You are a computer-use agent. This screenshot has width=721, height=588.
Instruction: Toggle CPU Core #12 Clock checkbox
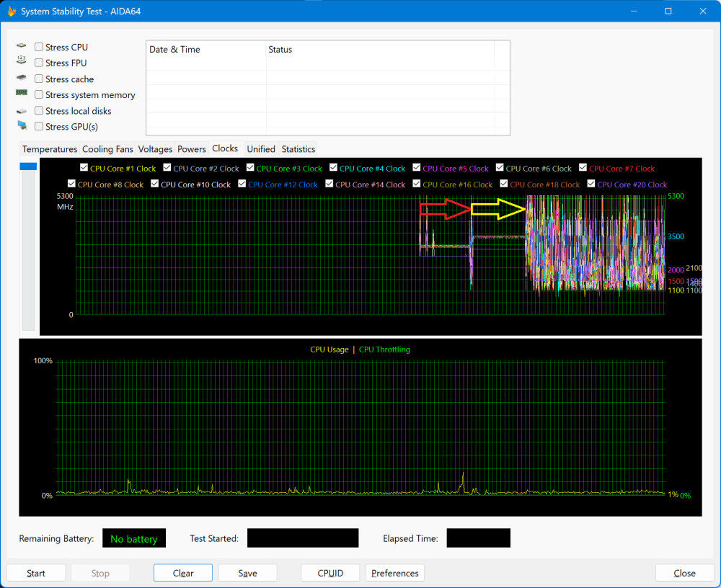[x=242, y=184]
